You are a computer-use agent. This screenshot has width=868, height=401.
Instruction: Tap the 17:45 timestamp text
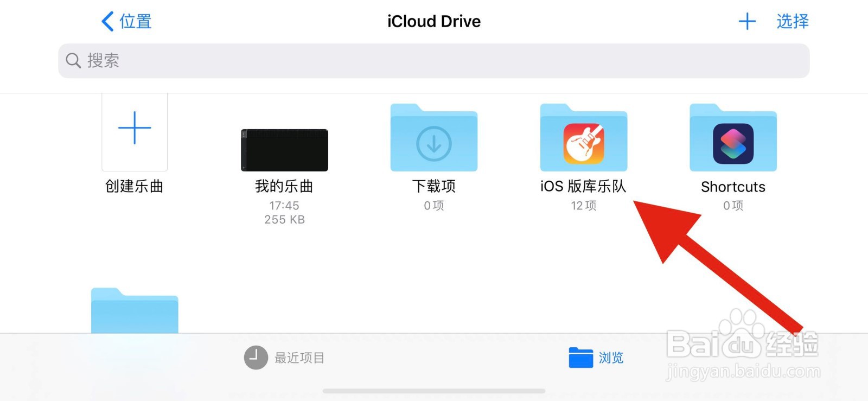pyautogui.click(x=284, y=206)
